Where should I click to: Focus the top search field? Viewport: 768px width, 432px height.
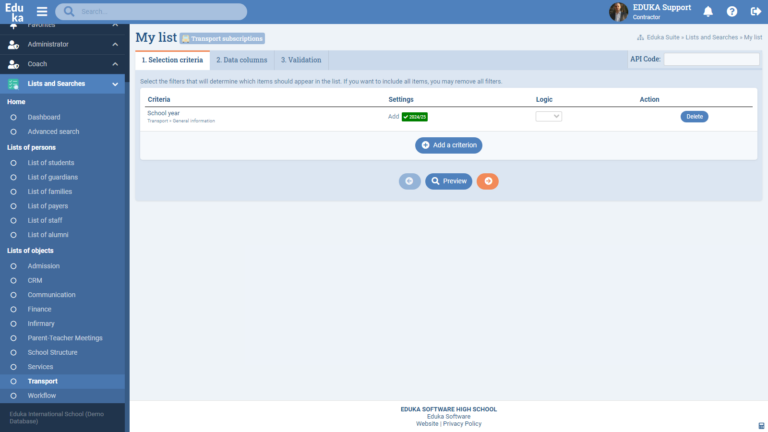coord(151,11)
